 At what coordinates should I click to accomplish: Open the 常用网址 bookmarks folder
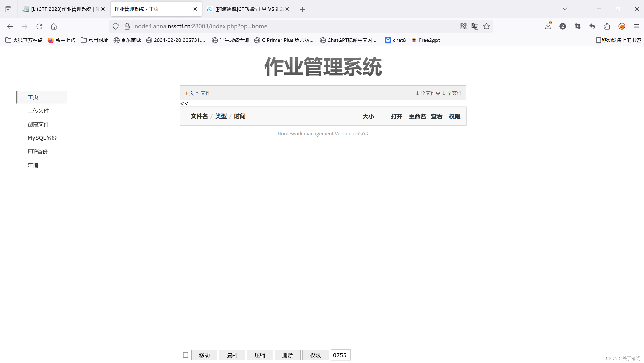pos(94,40)
